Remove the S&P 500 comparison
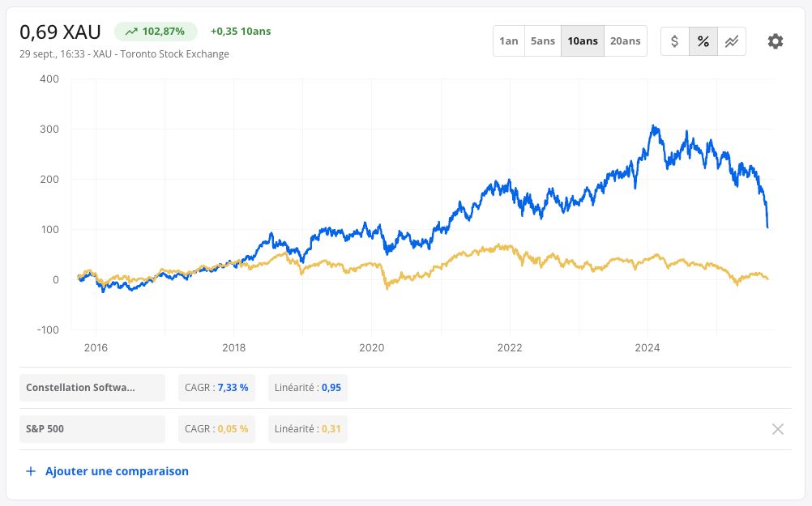Image resolution: width=812 pixels, height=506 pixels. (778, 429)
